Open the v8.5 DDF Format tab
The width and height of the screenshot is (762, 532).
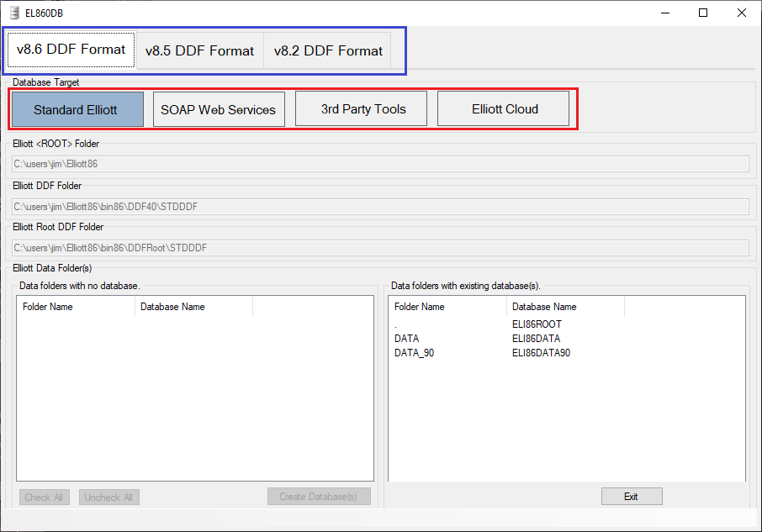tap(199, 51)
